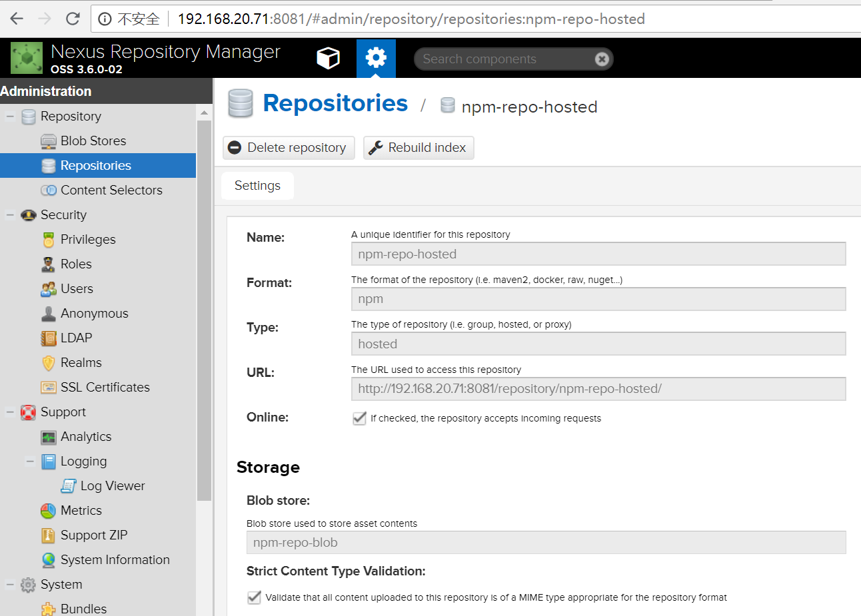Click the npm-repo-hosted breadcrumb label

(529, 107)
